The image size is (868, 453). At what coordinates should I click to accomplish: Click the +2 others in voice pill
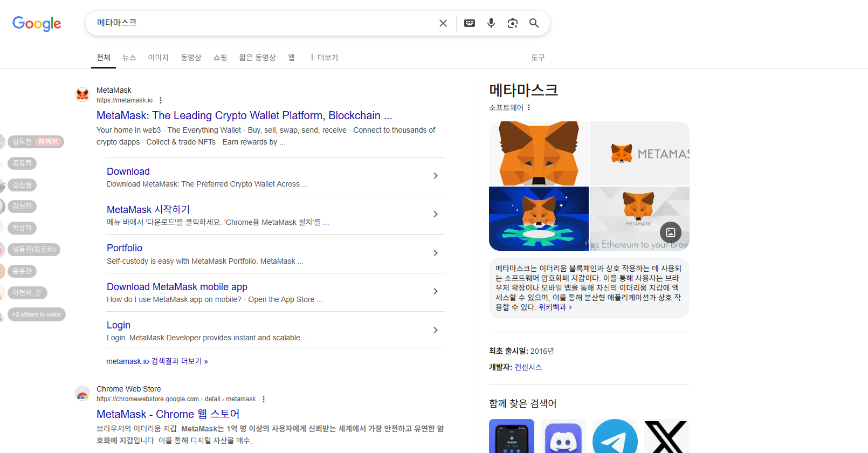pos(37,314)
